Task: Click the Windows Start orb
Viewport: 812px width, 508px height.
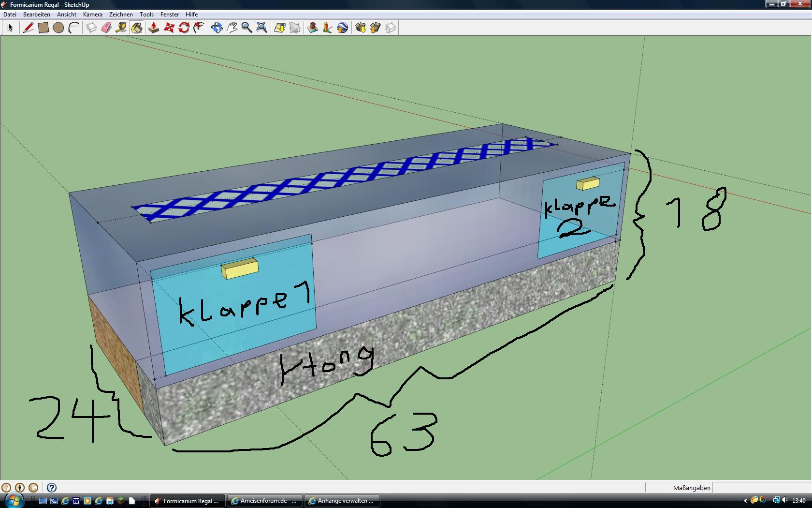Action: tap(13, 500)
